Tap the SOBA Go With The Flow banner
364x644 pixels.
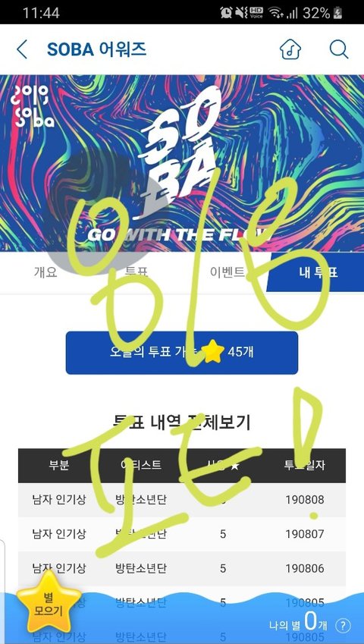pyautogui.click(x=182, y=163)
